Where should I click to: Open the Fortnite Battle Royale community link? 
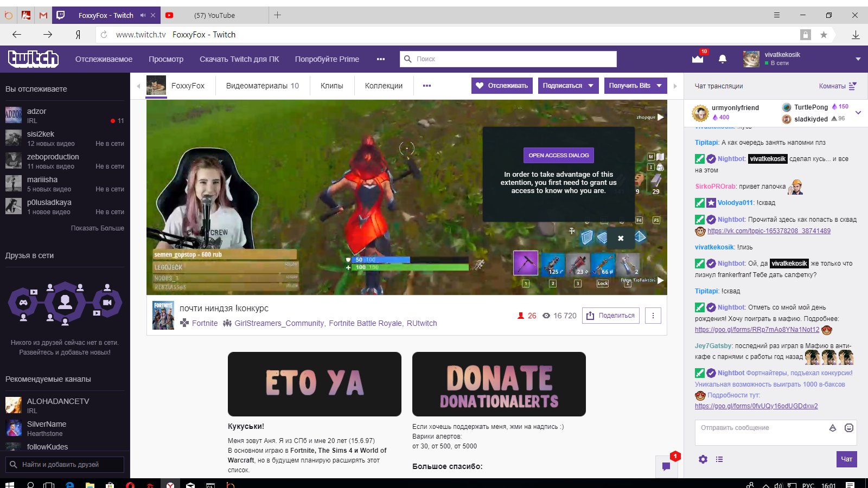[365, 323]
